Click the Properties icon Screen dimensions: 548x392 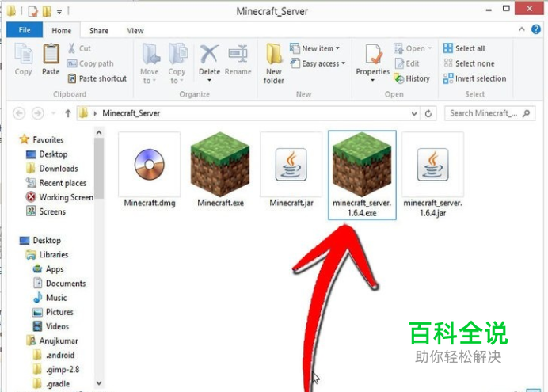click(372, 54)
